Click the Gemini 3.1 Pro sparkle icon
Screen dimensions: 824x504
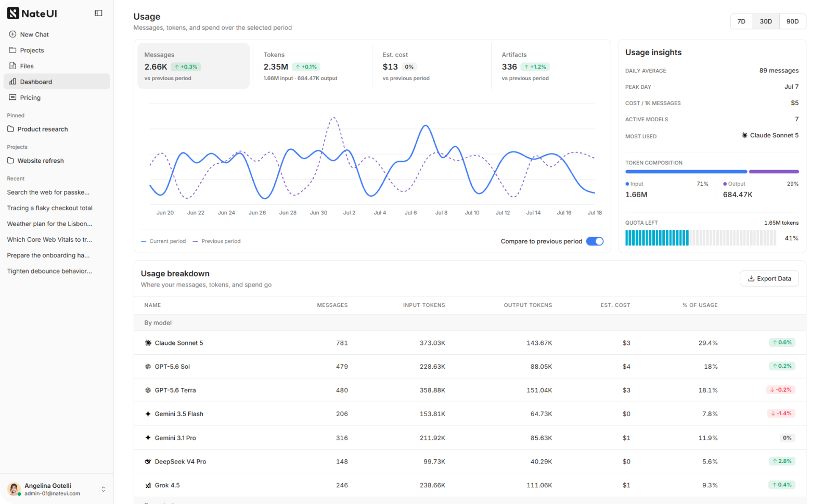click(x=148, y=438)
